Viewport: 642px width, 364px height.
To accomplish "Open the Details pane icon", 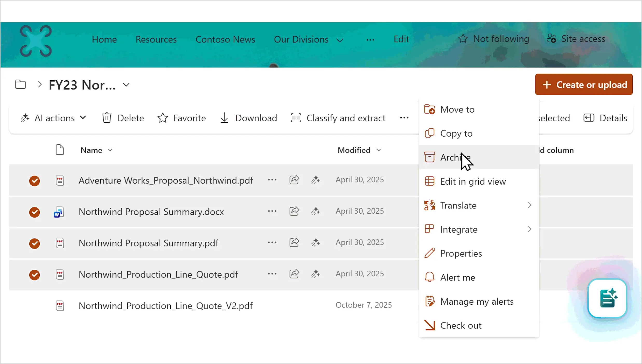I will click(x=588, y=118).
